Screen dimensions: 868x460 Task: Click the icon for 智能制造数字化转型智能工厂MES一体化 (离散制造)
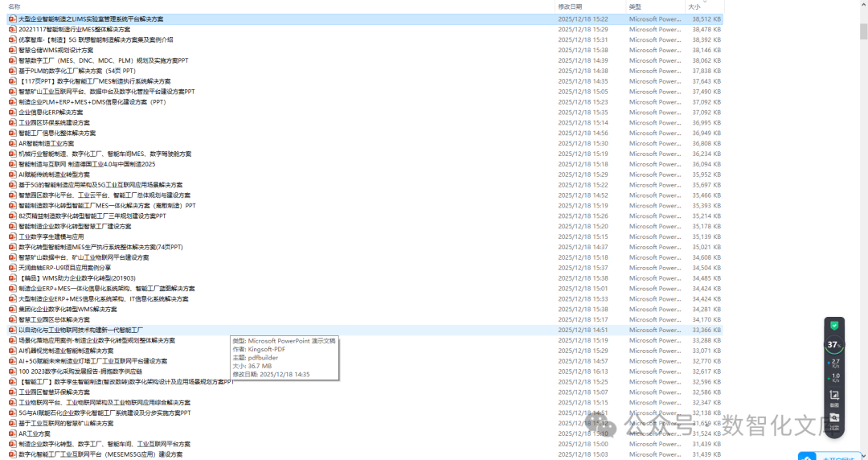tap(13, 206)
